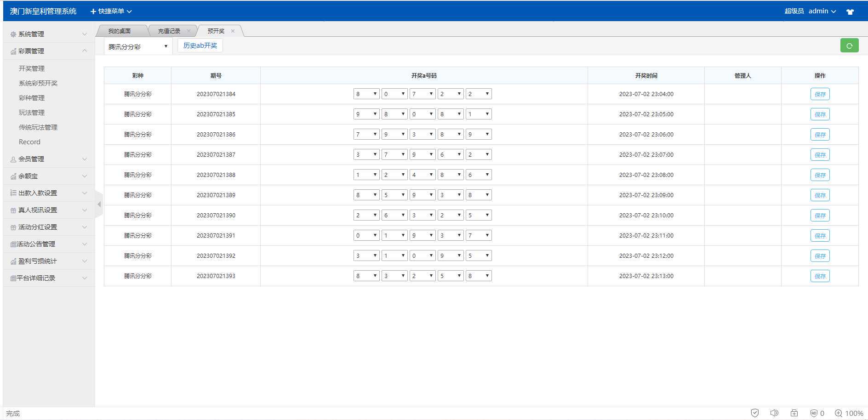Switch to the 我的桌面 tab

point(120,31)
